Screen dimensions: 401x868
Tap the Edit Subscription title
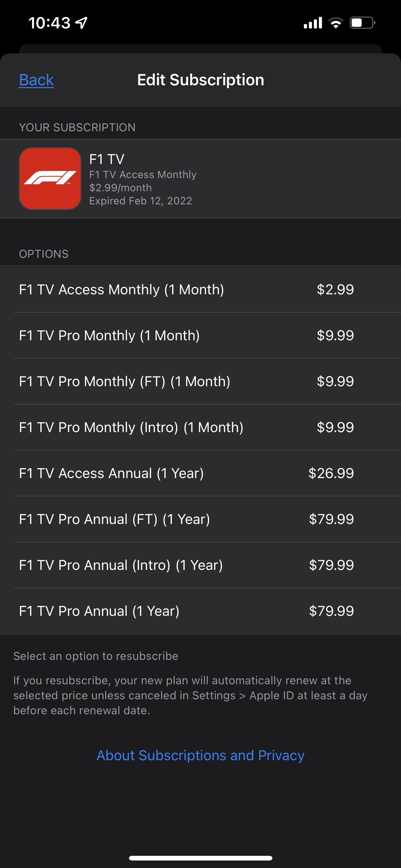(x=200, y=80)
